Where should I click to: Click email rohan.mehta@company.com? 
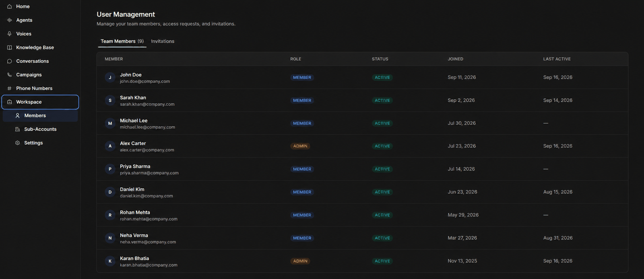point(149,219)
